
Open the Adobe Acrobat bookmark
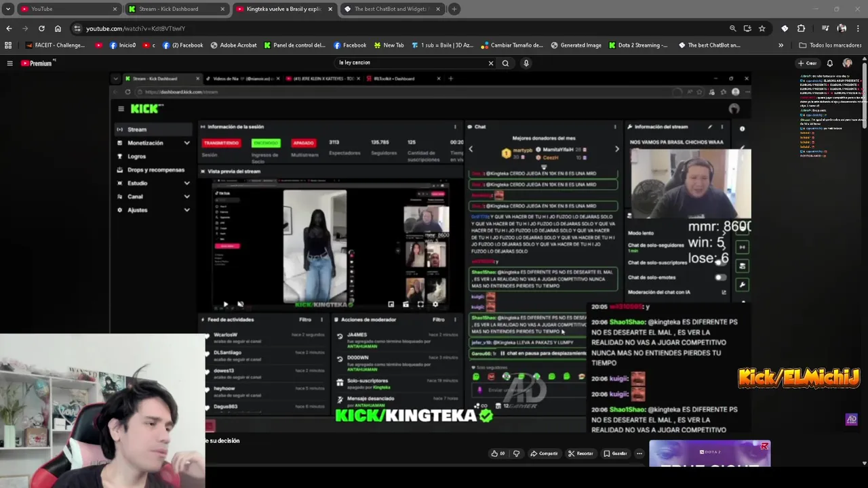click(x=234, y=45)
